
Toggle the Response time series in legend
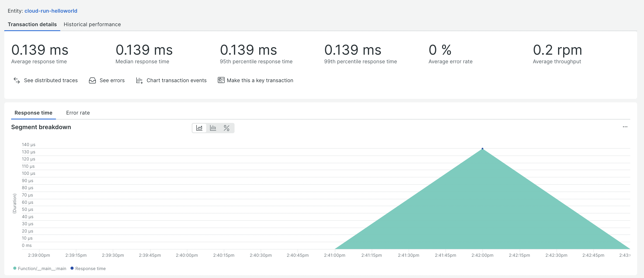[x=88, y=268]
